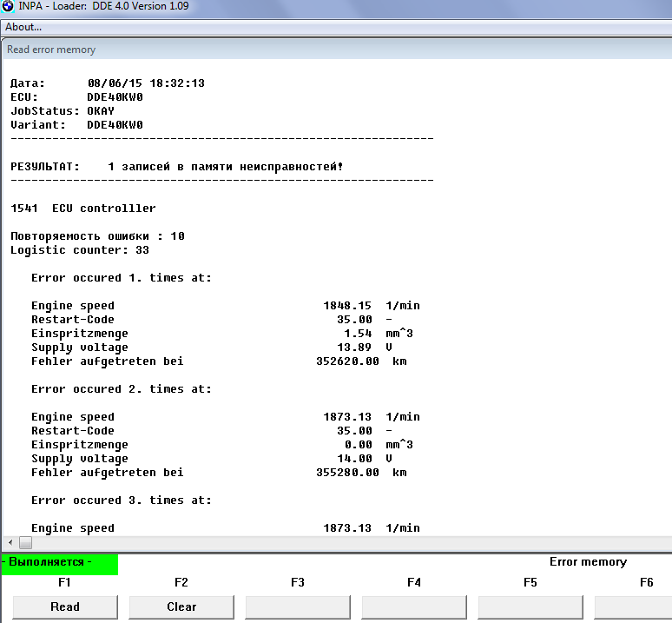The height and width of the screenshot is (623, 672).
Task: Click the 'РЕЗУЛЬТАТ' result line
Action: point(177,166)
